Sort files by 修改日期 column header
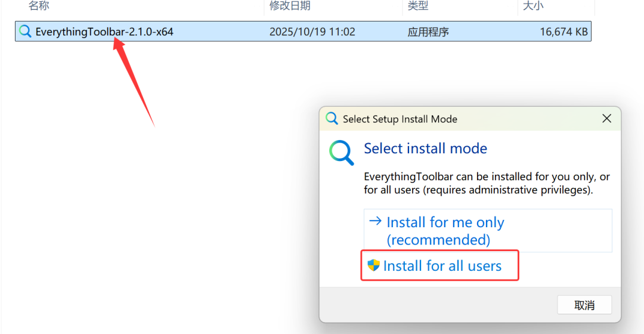Image resolution: width=644 pixels, height=334 pixels. point(290,6)
